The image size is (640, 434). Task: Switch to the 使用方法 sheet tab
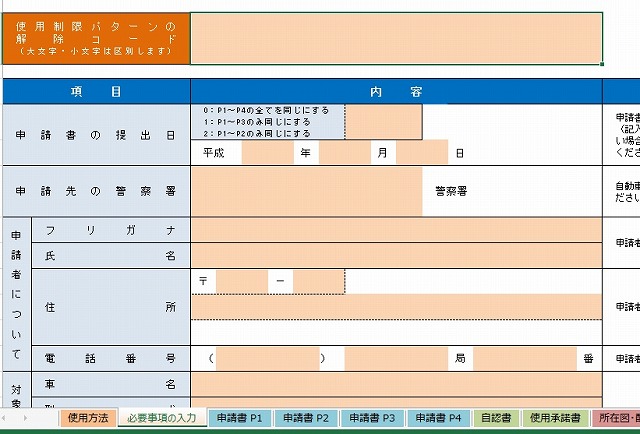(x=89, y=418)
